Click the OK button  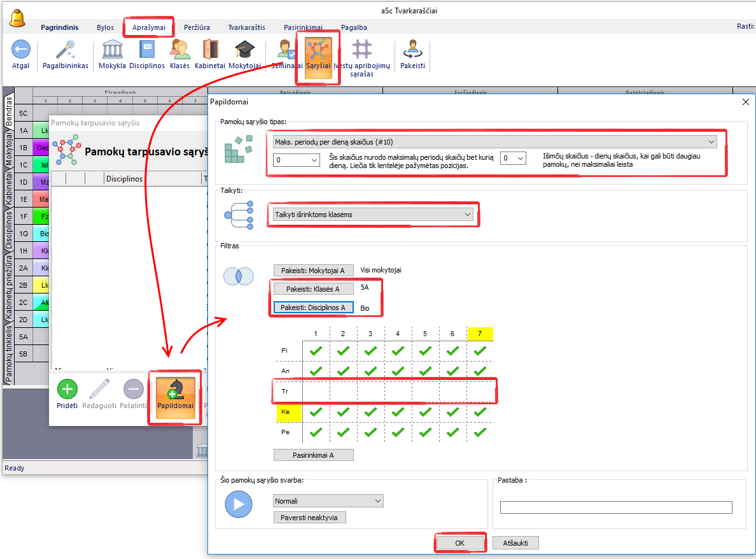pos(460,543)
